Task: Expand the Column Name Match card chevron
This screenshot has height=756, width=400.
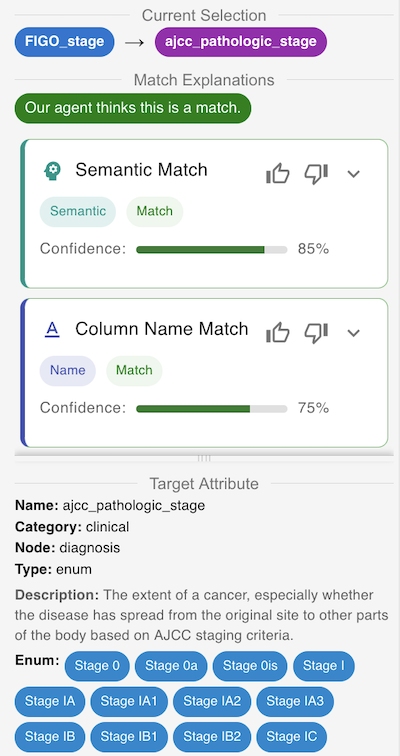Action: point(354,333)
